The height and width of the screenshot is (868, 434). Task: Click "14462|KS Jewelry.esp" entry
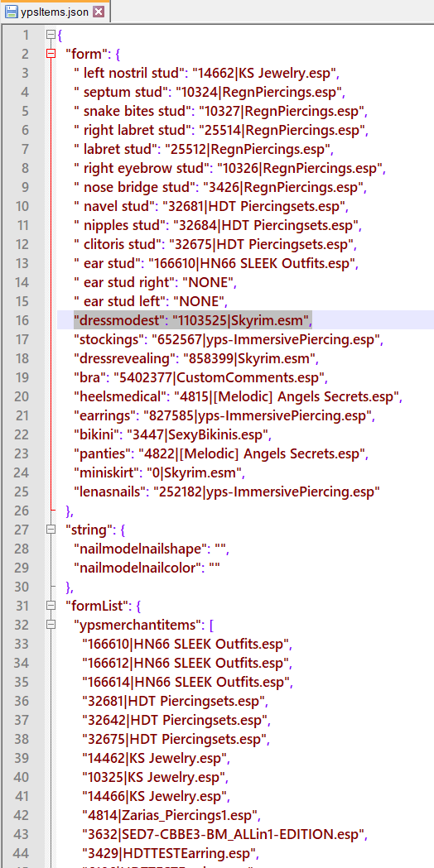156,758
